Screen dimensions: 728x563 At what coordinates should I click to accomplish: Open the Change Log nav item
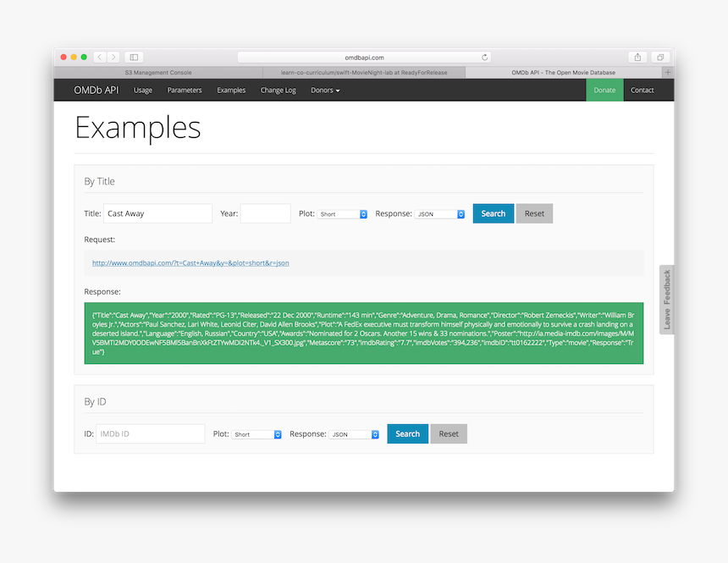click(279, 90)
